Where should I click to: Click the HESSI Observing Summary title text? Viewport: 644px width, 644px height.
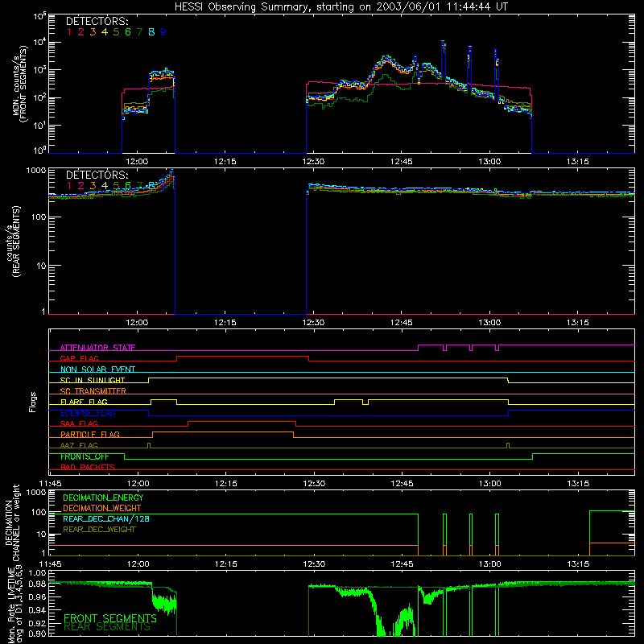(x=341, y=7)
